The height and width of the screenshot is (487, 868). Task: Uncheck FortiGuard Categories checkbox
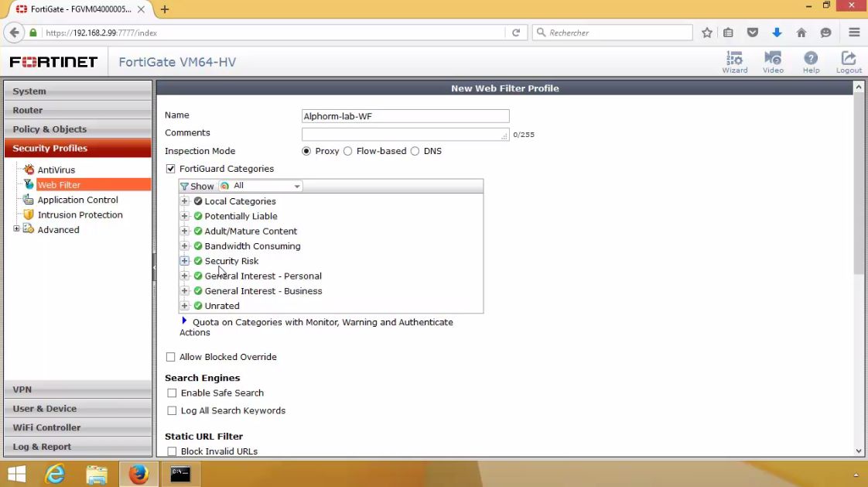coord(170,169)
